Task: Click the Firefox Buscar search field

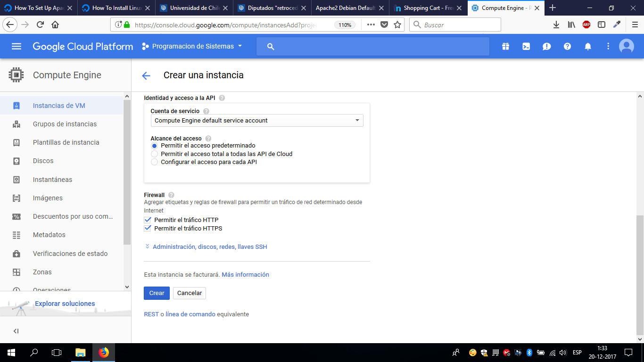Action: [455, 25]
